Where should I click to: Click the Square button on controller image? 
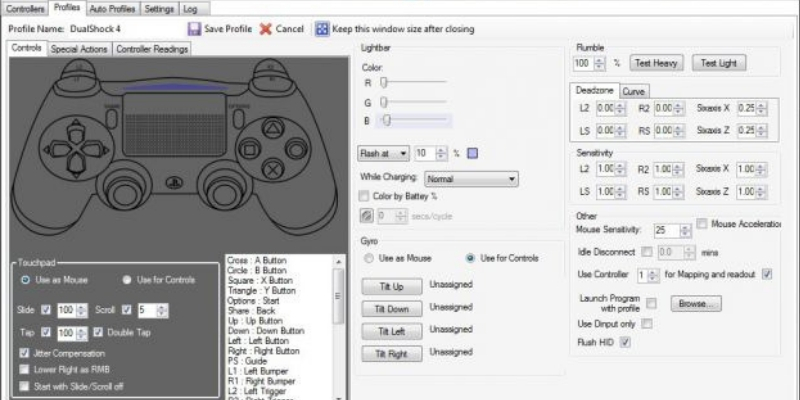coord(250,150)
